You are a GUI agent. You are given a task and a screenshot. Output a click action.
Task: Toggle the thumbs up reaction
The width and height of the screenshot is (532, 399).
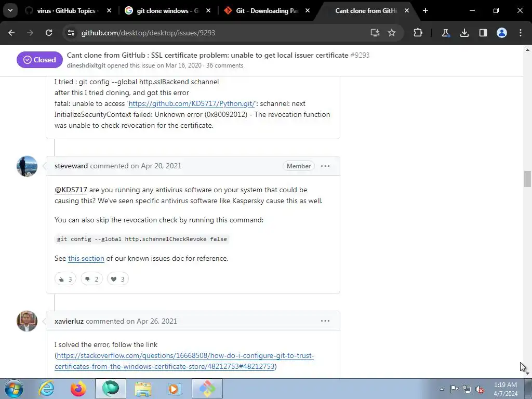tap(65, 279)
